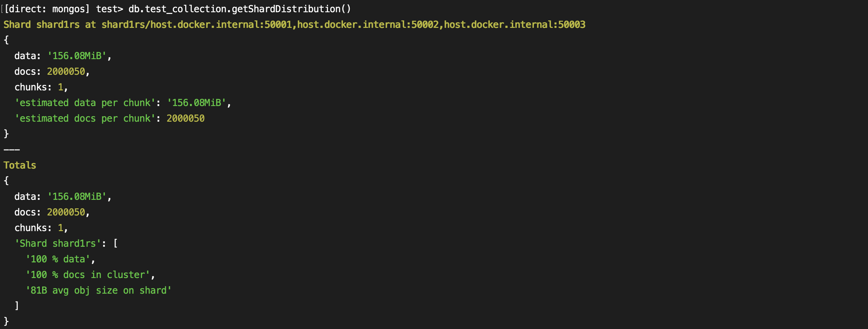This screenshot has width=868, height=329.
Task: Click the 'test>' database prompt
Action: pyautogui.click(x=109, y=9)
